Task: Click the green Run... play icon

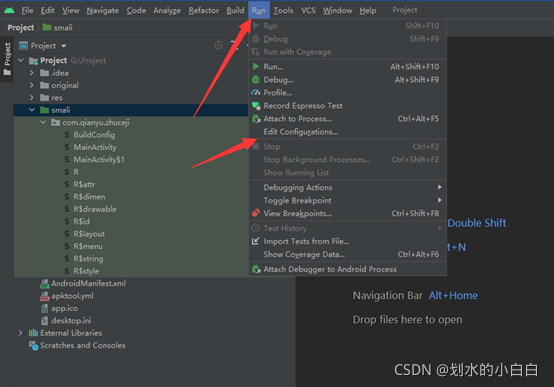Action: click(x=256, y=66)
